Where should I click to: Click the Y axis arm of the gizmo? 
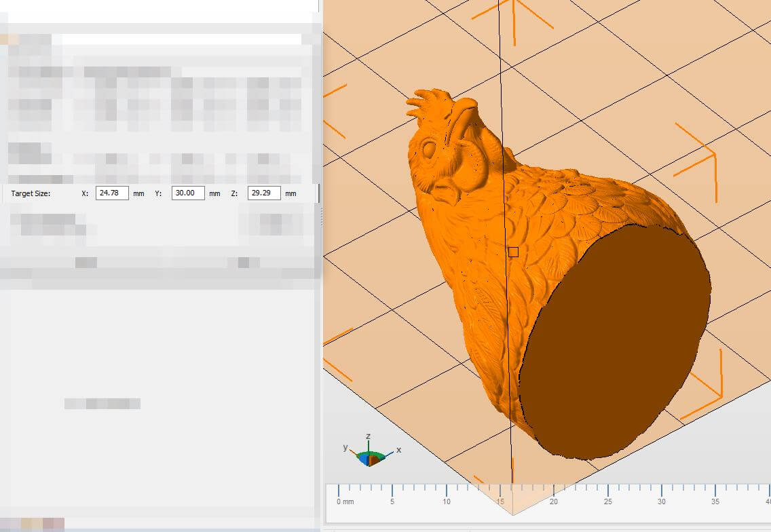pyautogui.click(x=352, y=451)
